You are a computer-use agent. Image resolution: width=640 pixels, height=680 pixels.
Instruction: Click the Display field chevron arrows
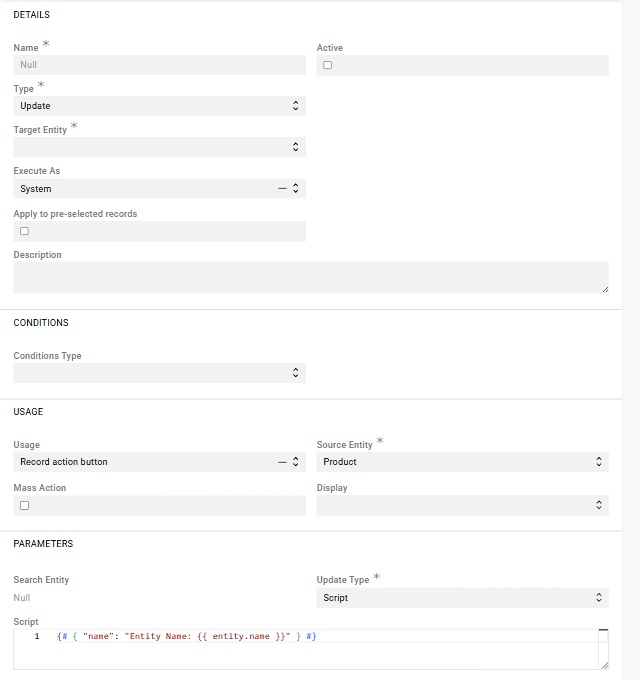[x=598, y=505]
